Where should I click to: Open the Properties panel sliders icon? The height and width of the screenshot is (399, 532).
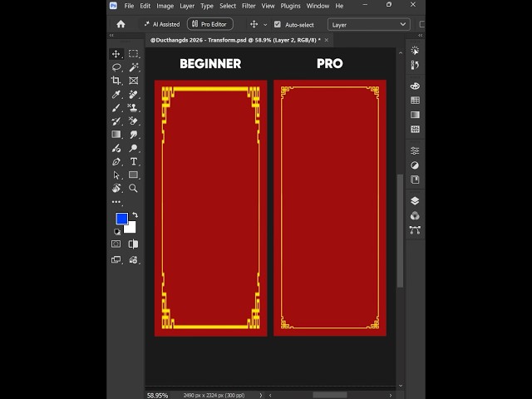click(x=415, y=150)
